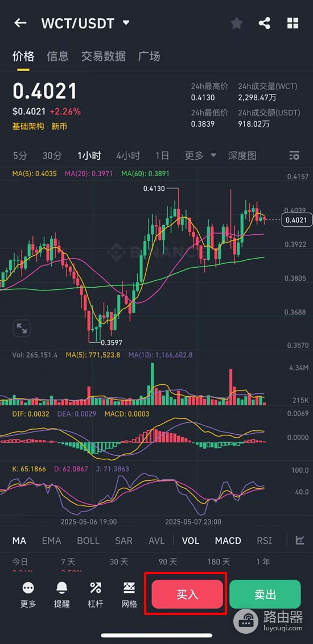Select the 30天 performance period
Viewport: 313px width, 644px height.
pos(118,561)
